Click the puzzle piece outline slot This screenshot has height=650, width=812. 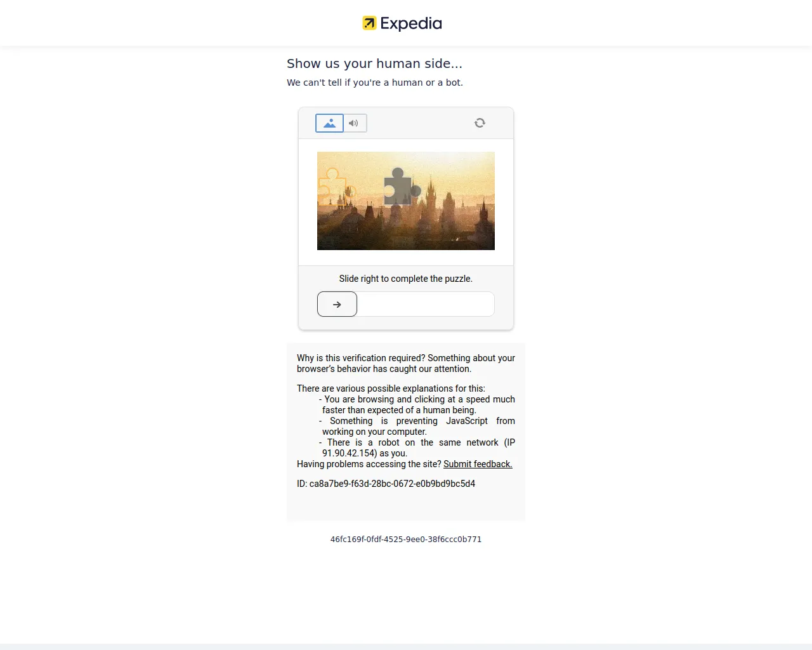pos(336,187)
